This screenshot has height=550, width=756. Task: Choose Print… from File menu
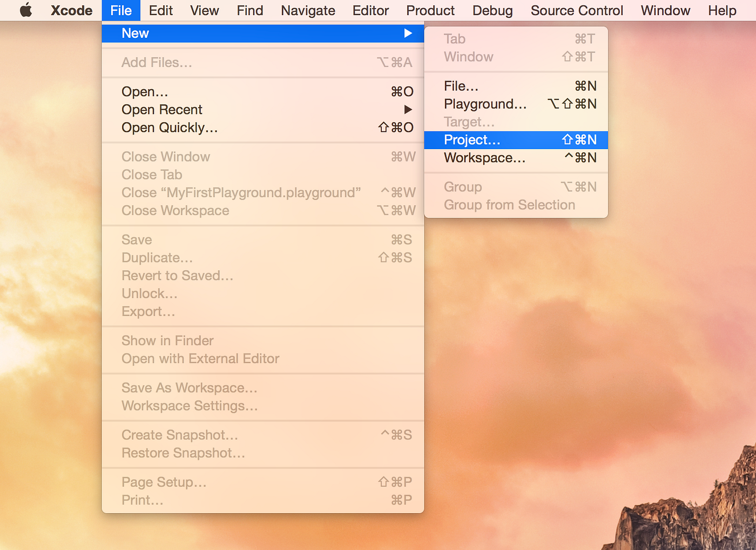(x=263, y=500)
